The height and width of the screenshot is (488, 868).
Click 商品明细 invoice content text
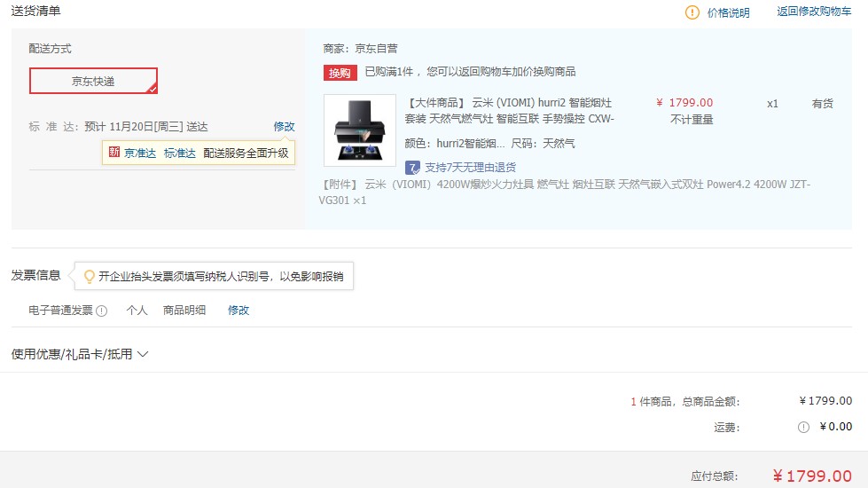point(184,311)
